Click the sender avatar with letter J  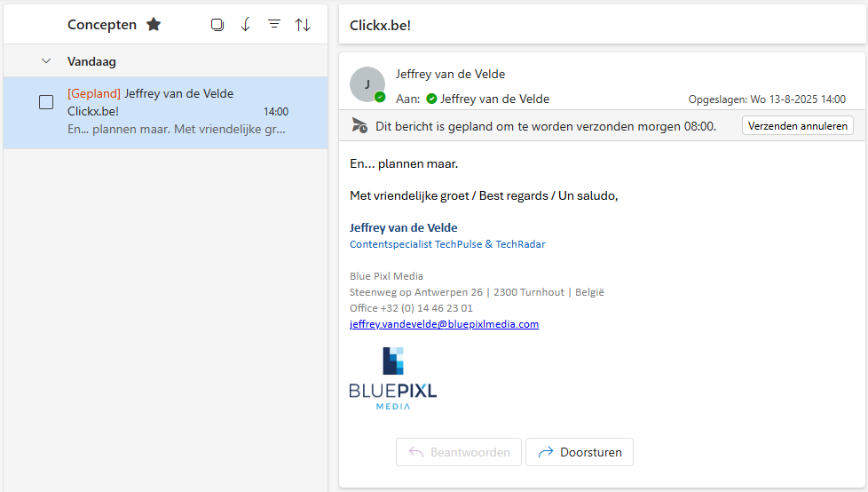point(367,84)
